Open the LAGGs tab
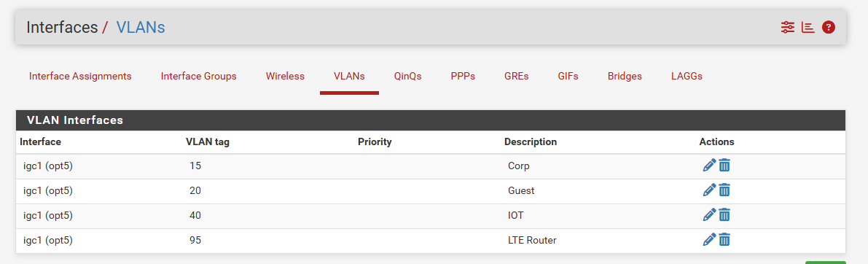868x264 pixels. tap(687, 77)
